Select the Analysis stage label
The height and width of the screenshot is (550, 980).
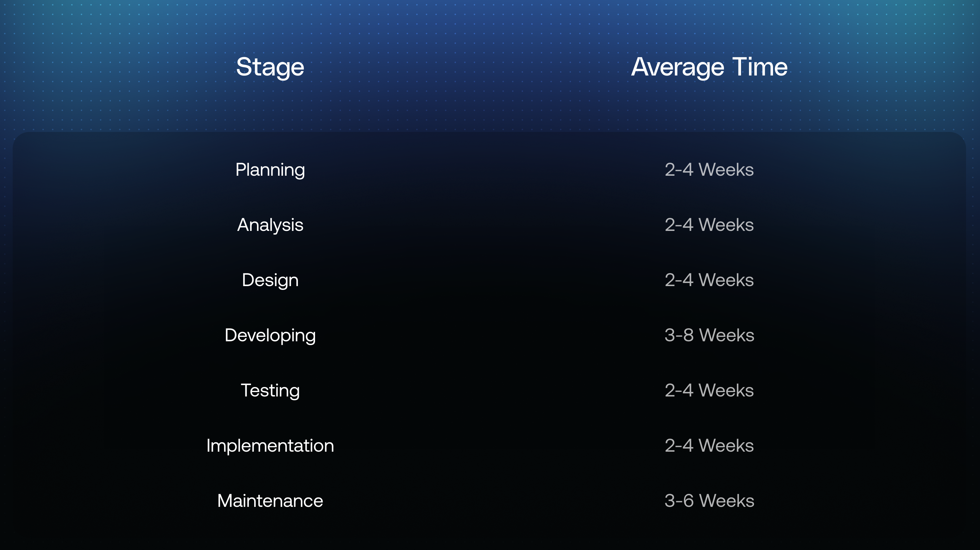tap(270, 225)
